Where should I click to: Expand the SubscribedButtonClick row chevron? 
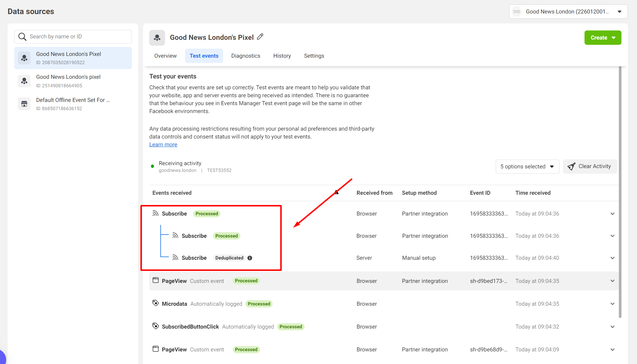[x=612, y=327]
